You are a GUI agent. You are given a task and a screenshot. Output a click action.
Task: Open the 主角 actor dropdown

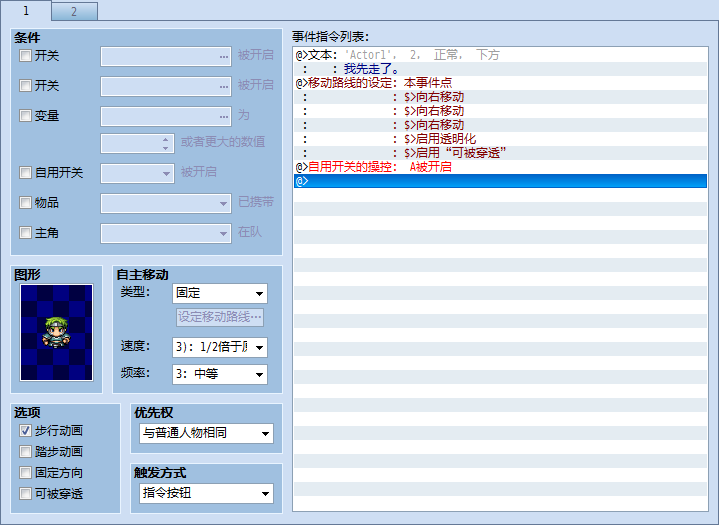tap(166, 233)
